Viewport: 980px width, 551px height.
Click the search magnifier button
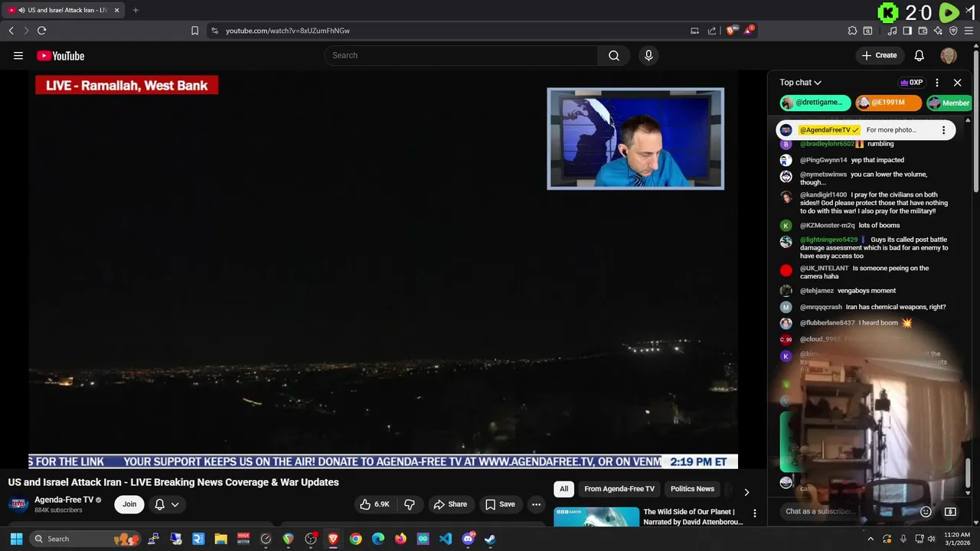[614, 55]
